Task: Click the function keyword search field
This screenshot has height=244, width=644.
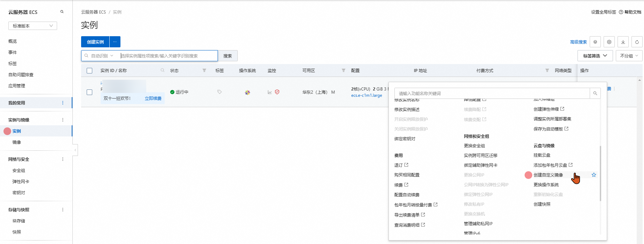Action: (492, 93)
